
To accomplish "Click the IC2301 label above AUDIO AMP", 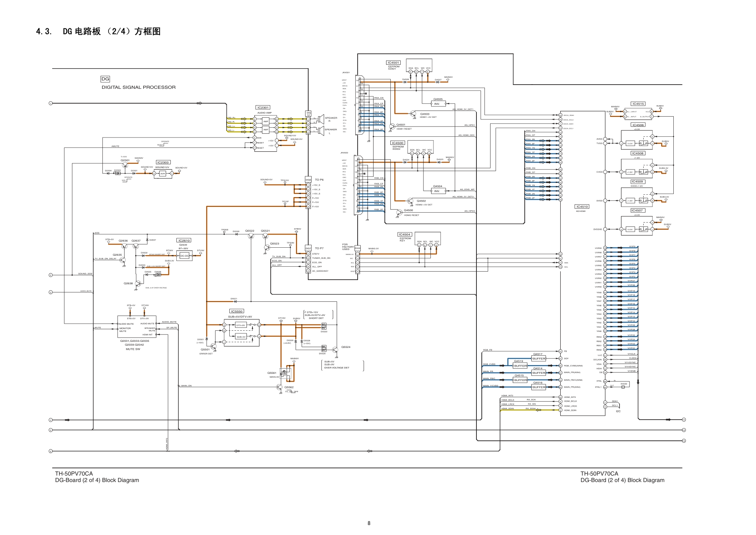I will coord(262,107).
